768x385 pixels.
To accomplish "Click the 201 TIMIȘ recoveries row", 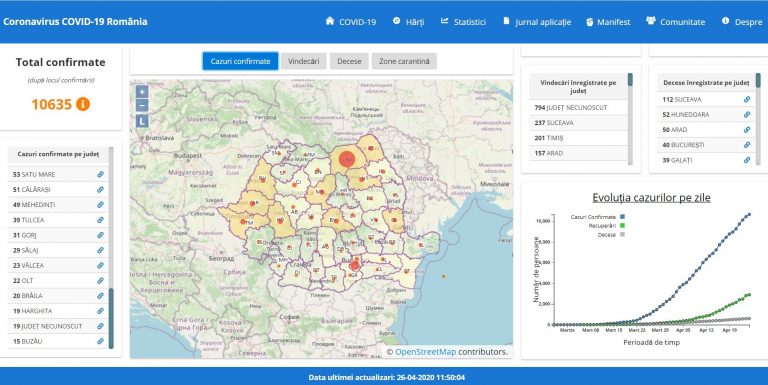I will [578, 138].
